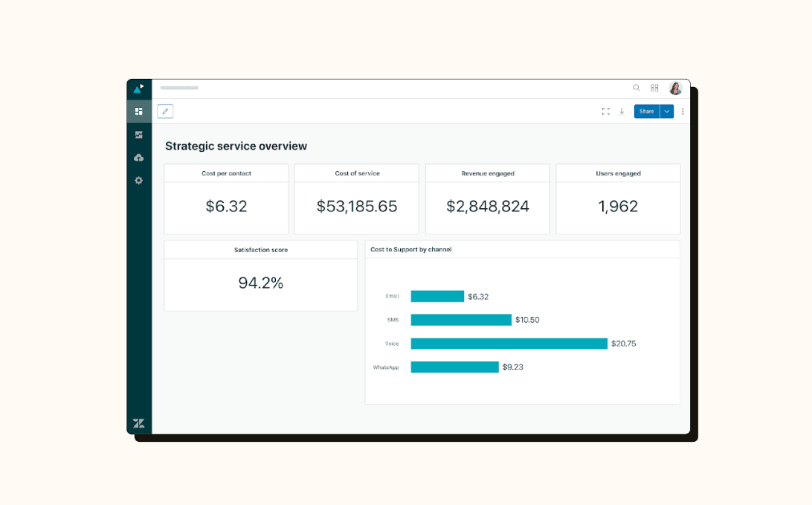Open the three-dot overflow menu
This screenshot has height=505, width=812.
(683, 111)
